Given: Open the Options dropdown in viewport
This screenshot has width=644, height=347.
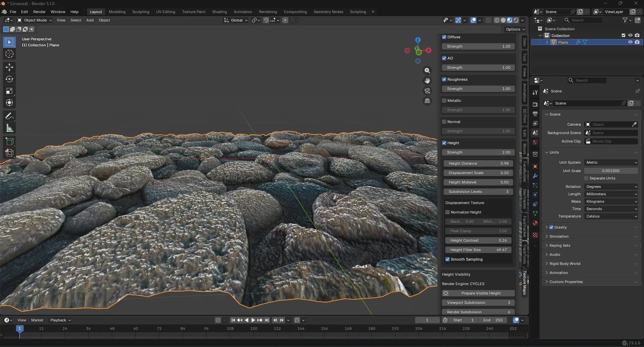Looking at the screenshot, I should point(515,29).
